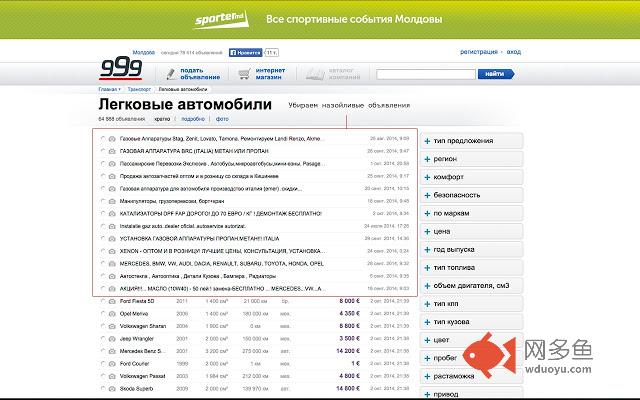Expand the безопасность filter

click(471, 195)
